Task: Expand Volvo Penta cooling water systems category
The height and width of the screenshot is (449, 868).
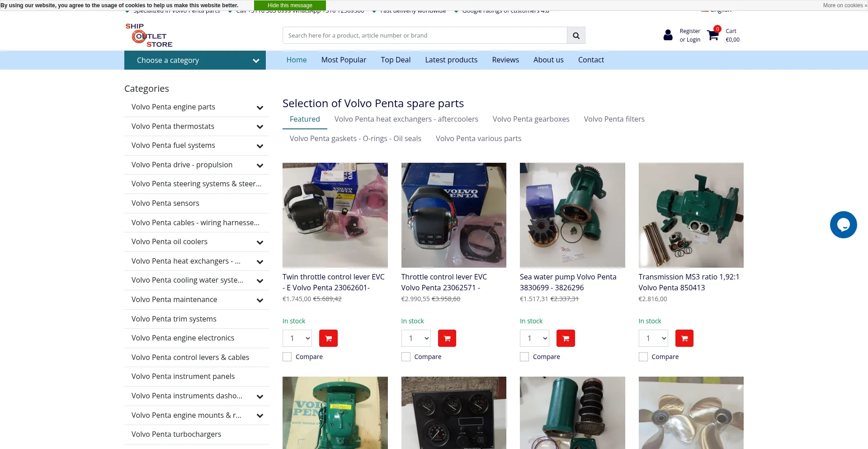Action: point(260,281)
